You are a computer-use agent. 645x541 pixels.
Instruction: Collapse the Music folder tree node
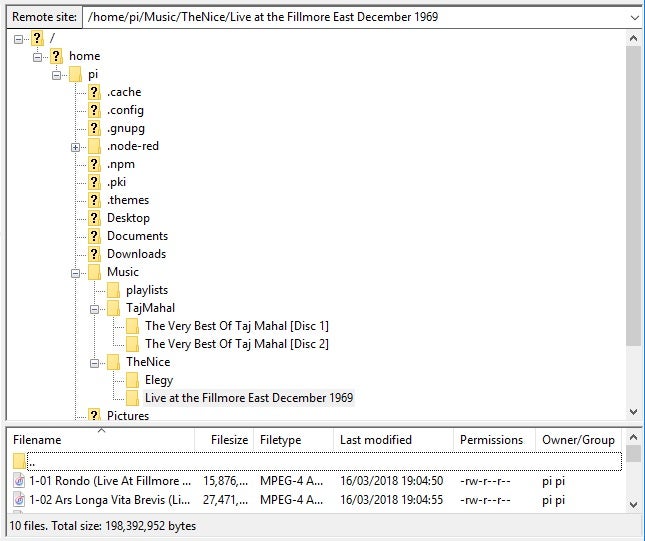coord(75,273)
